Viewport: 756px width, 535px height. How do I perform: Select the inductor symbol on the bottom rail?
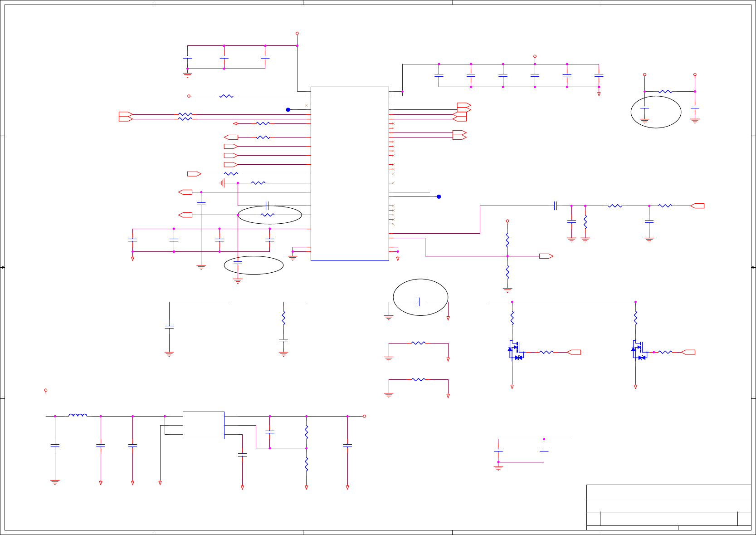(78, 415)
